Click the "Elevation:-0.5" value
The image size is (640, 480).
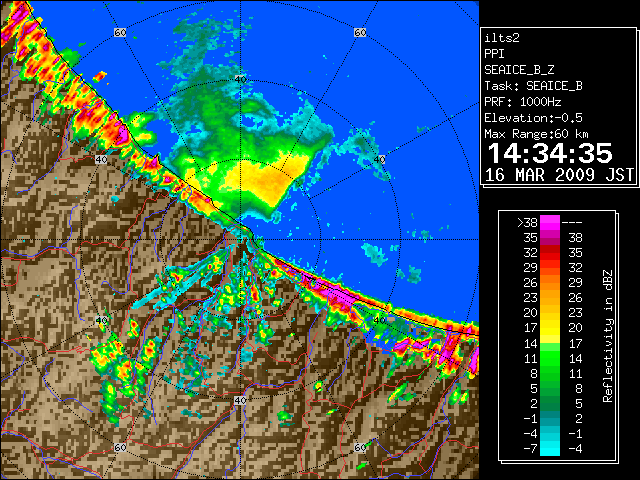533,118
